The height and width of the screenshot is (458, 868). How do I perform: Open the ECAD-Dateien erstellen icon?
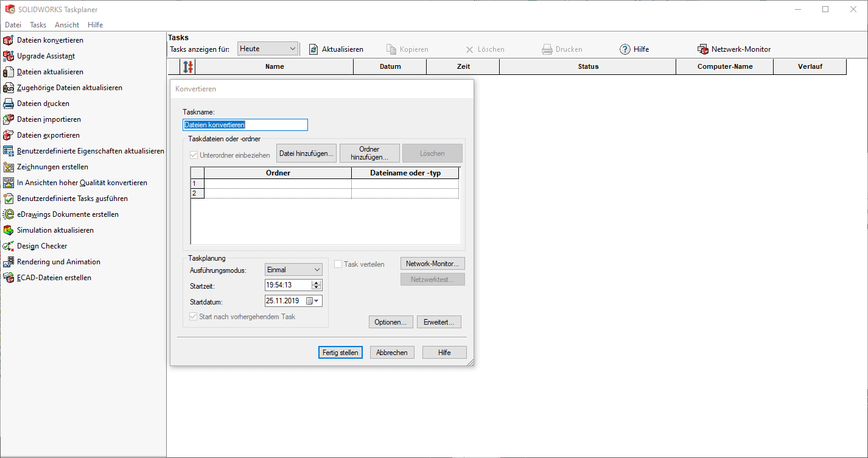pyautogui.click(x=8, y=278)
